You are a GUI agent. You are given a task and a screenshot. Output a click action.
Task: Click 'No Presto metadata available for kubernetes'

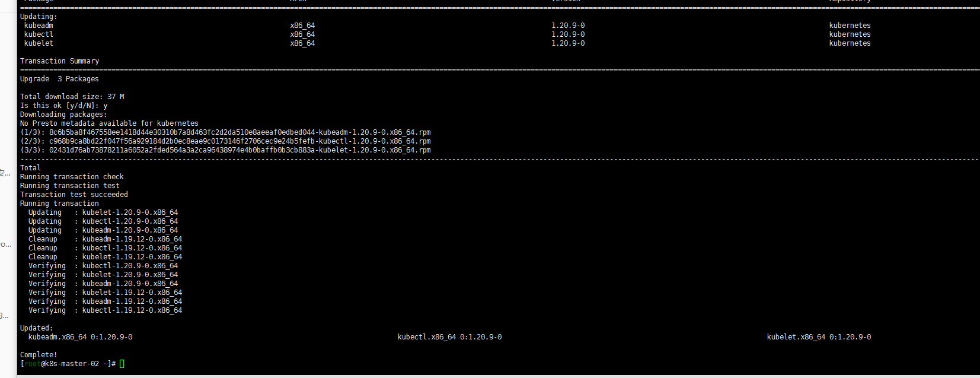[x=109, y=123]
